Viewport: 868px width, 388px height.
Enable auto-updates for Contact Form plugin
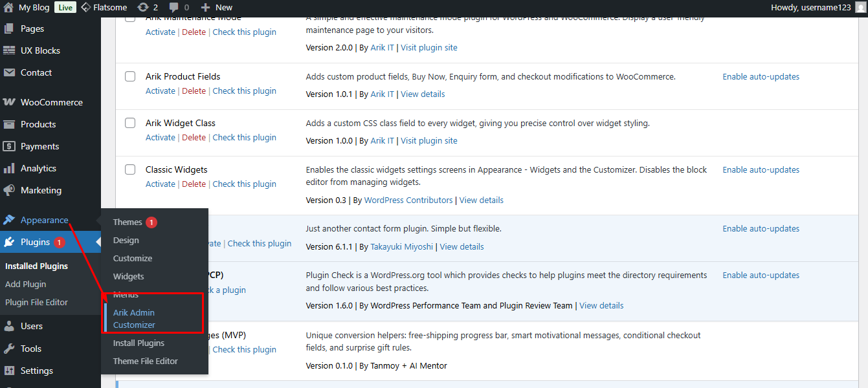[x=761, y=228]
